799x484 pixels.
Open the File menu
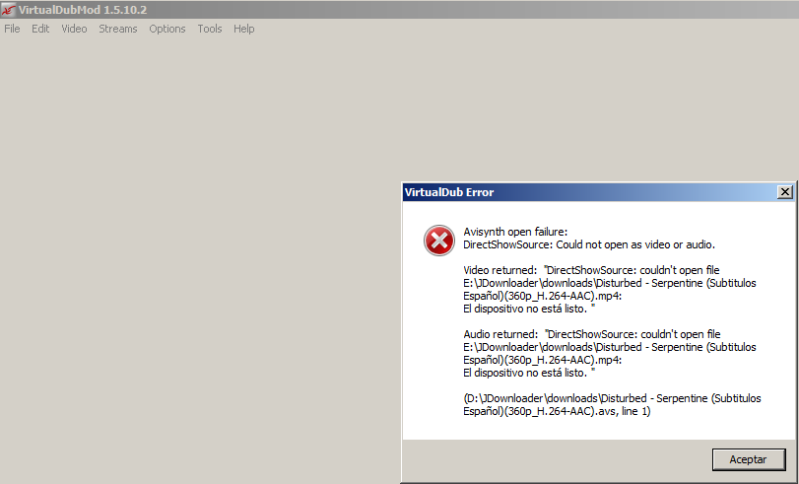coord(12,29)
